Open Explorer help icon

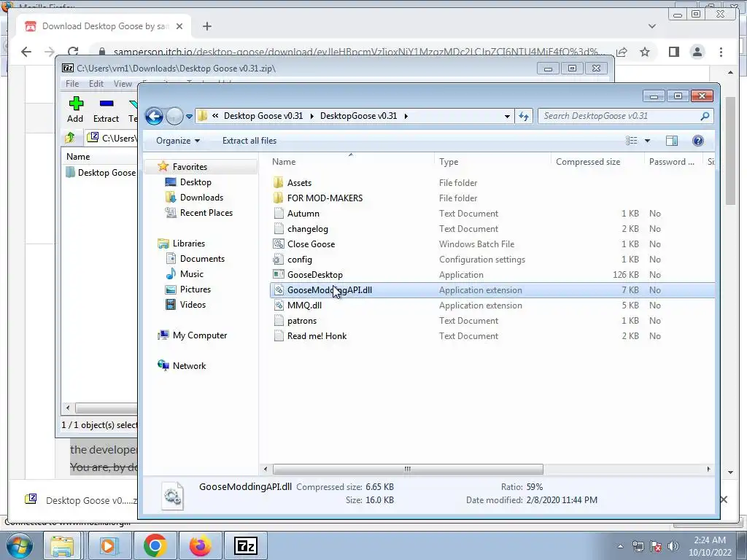pos(697,141)
